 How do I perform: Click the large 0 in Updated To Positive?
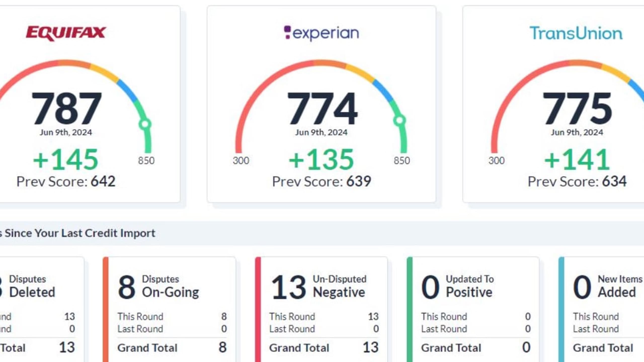430,287
